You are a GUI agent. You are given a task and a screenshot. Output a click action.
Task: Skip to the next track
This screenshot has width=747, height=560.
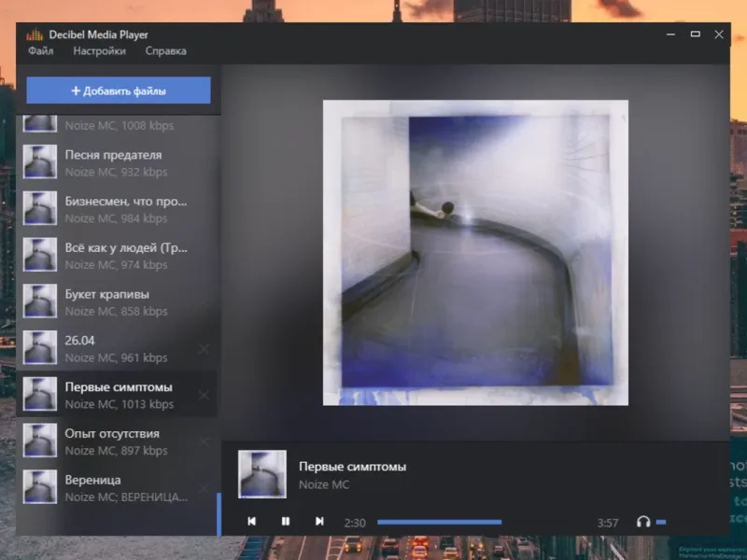pyautogui.click(x=319, y=522)
